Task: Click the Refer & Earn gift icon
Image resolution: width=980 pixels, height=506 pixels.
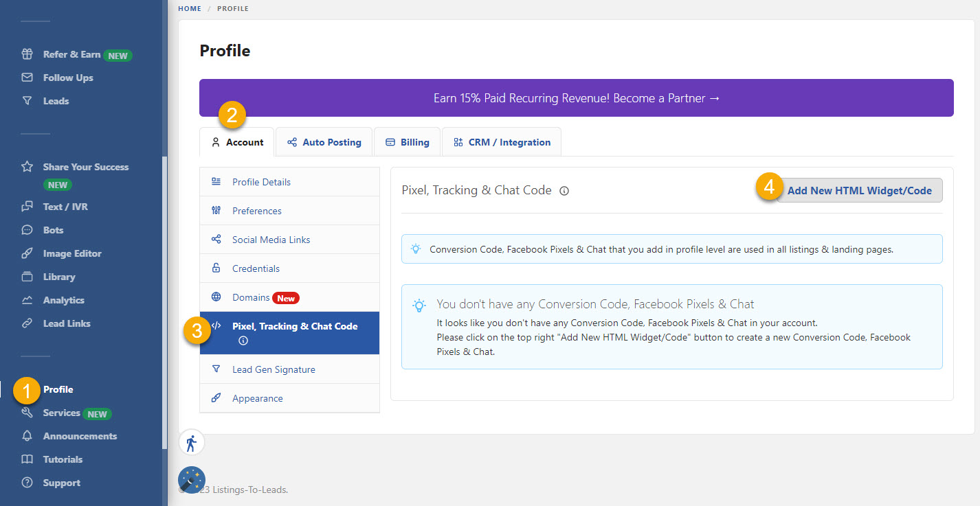Action: (x=27, y=54)
